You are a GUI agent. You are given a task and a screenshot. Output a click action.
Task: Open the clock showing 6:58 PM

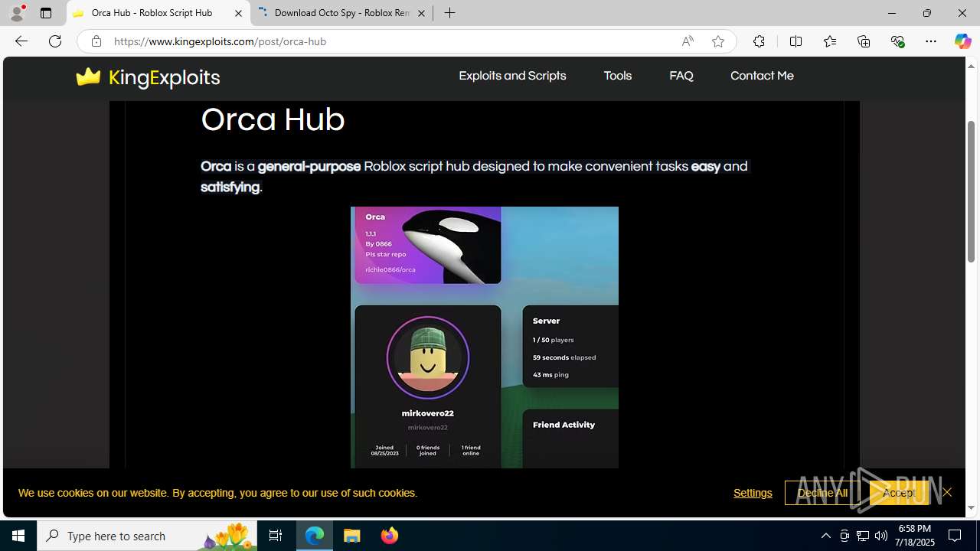coord(914,536)
